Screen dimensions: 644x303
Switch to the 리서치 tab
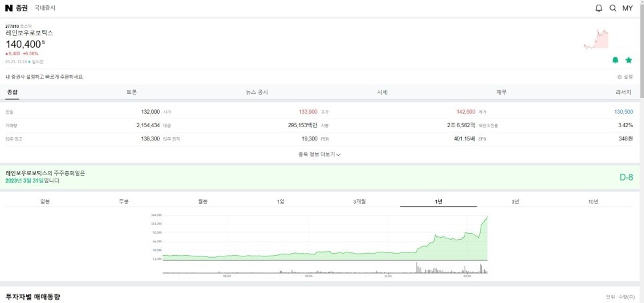tap(623, 93)
